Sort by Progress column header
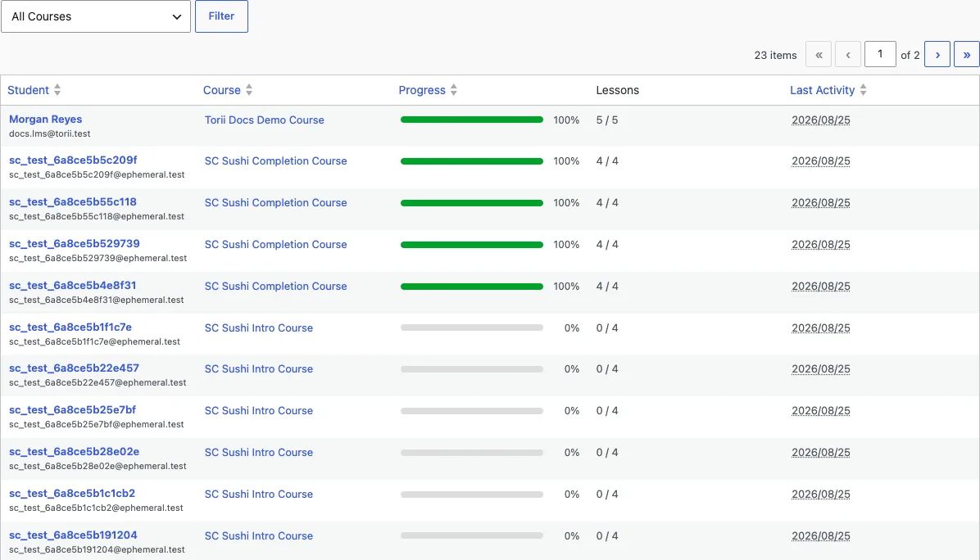Screen dimensions: 980x560 pyautogui.click(x=422, y=90)
